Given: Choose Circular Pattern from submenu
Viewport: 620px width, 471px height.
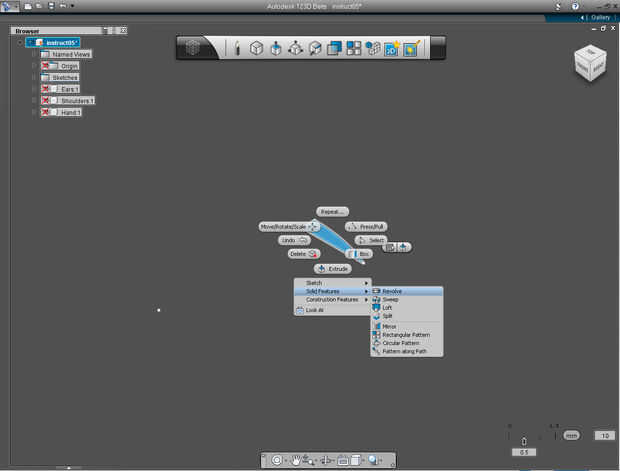Looking at the screenshot, I should [407, 343].
